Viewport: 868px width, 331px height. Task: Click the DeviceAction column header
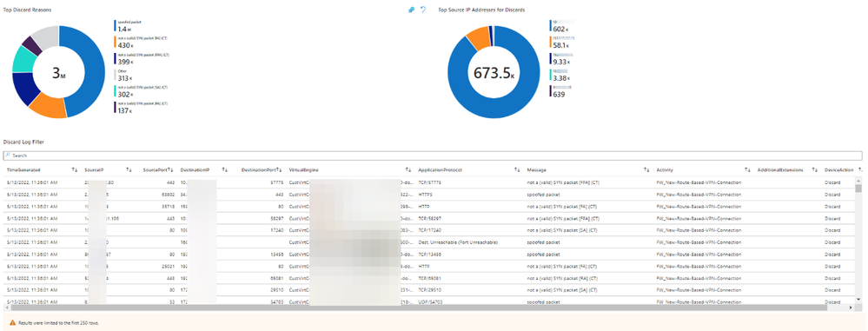[838, 170]
